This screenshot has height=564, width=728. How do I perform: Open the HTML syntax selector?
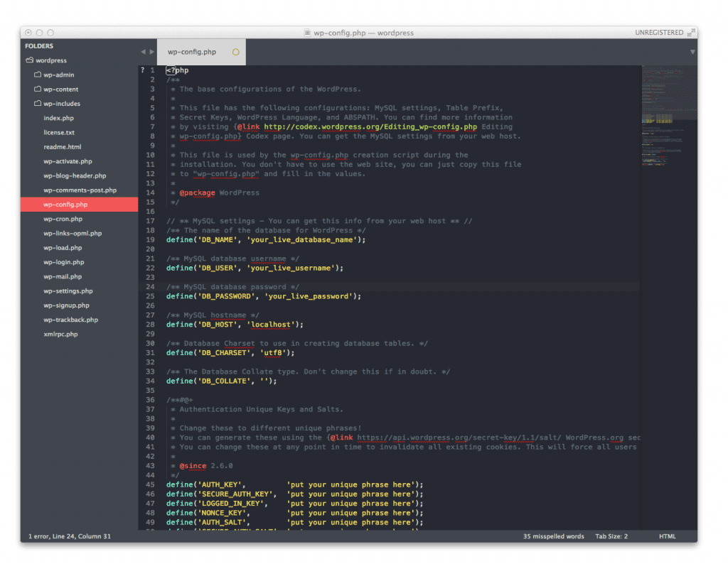click(667, 536)
